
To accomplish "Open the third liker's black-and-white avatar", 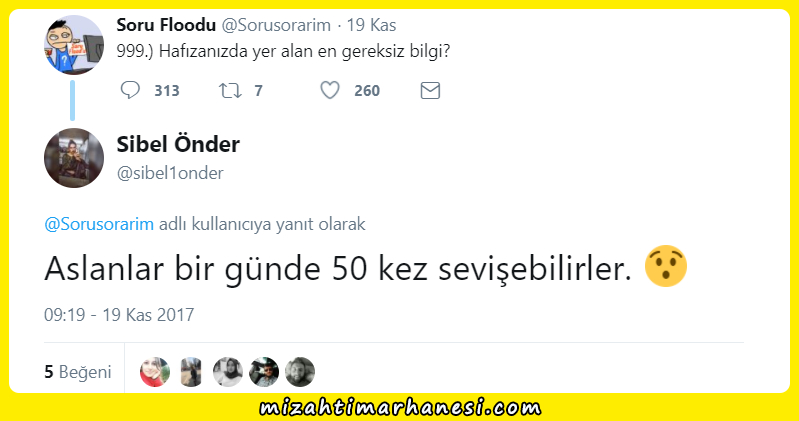I will 227,372.
